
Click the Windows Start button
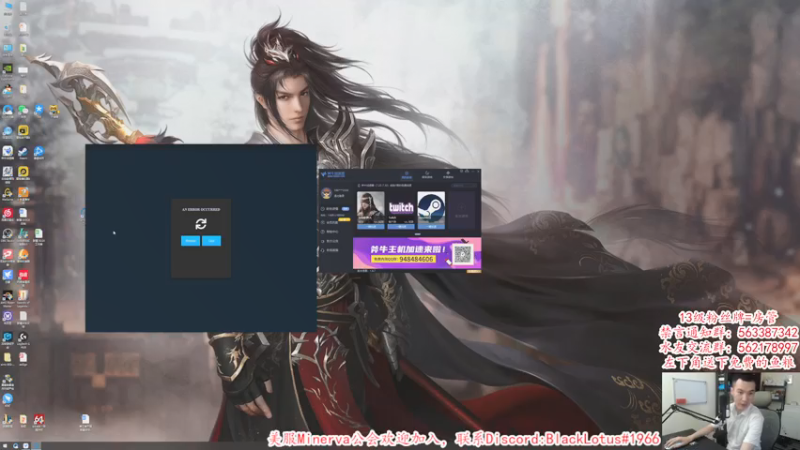(5, 445)
